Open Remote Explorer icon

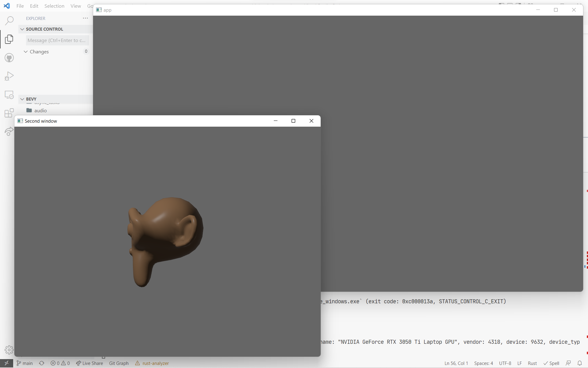pyautogui.click(x=9, y=95)
